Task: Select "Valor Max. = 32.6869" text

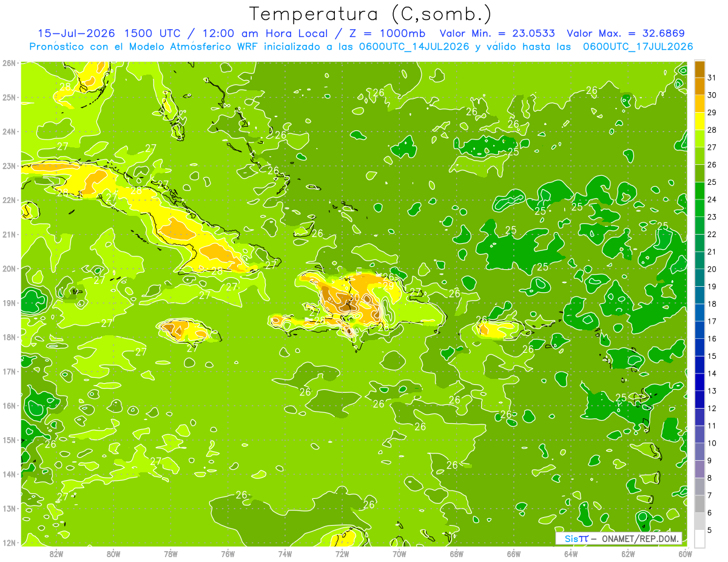Action: coord(625,33)
